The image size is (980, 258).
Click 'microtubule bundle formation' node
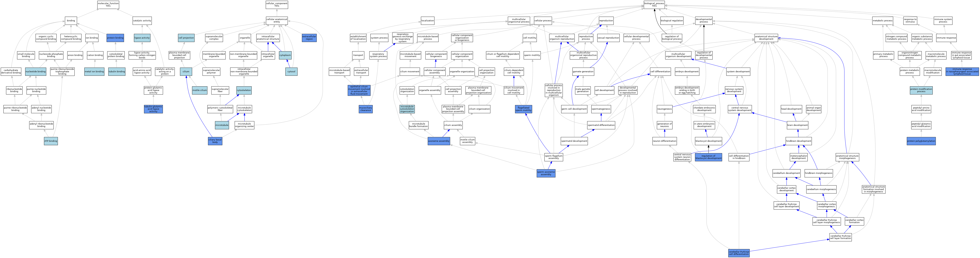(418, 125)
